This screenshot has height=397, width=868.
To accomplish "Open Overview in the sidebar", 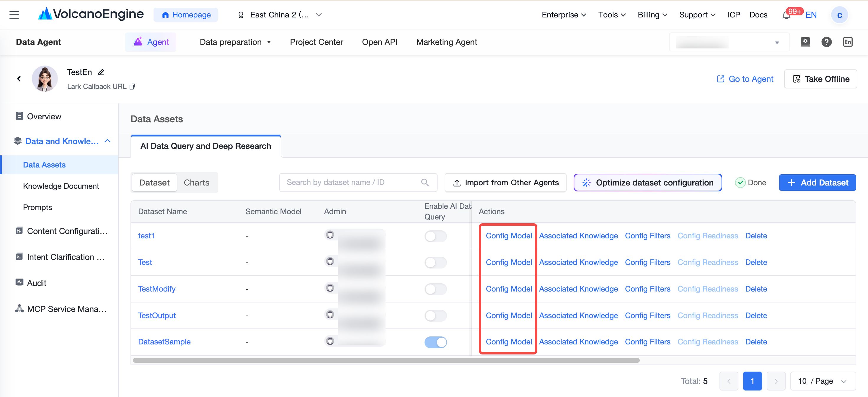I will [x=44, y=116].
